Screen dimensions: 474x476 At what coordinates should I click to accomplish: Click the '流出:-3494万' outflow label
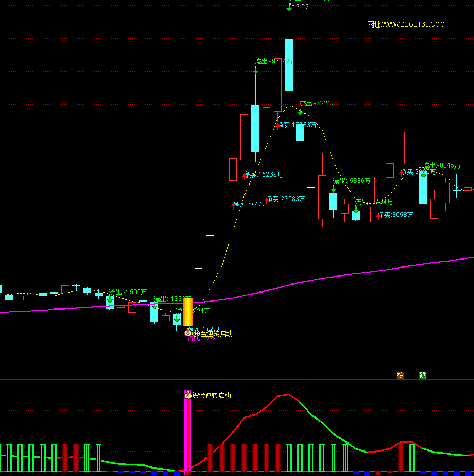pyautogui.click(x=374, y=202)
